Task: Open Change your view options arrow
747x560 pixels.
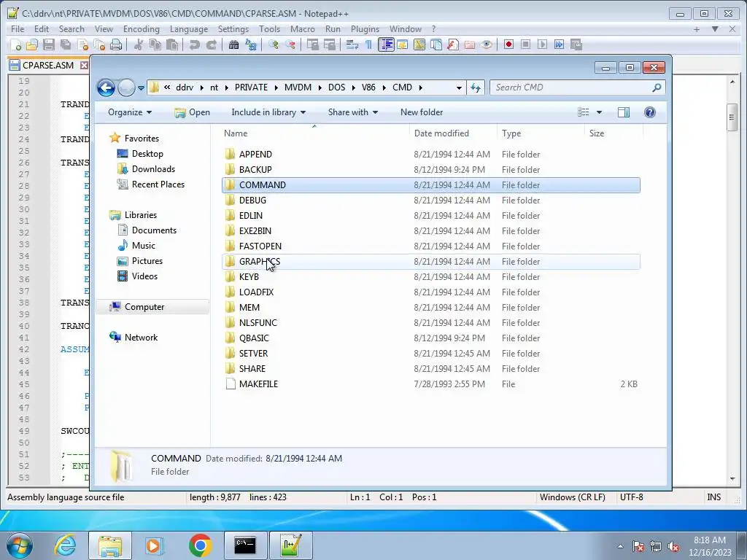Action: [x=600, y=112]
